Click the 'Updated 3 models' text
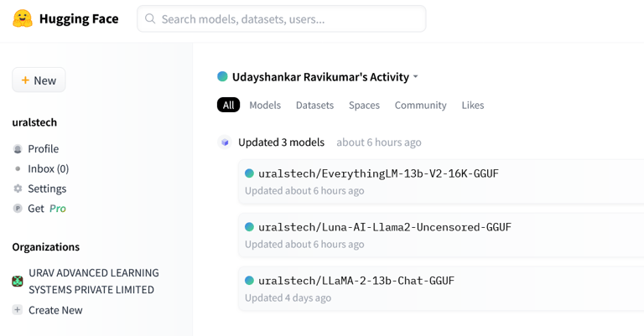 click(x=282, y=142)
